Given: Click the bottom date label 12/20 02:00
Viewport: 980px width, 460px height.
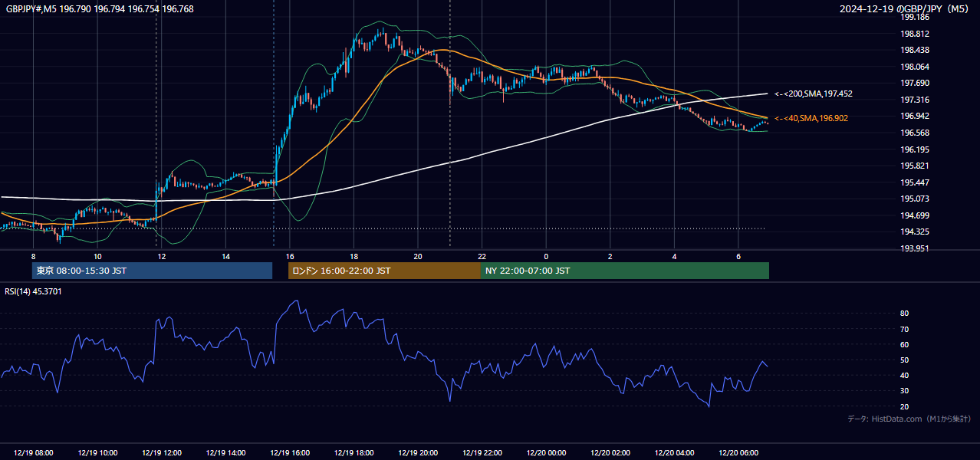Looking at the screenshot, I should pyautogui.click(x=610, y=453).
